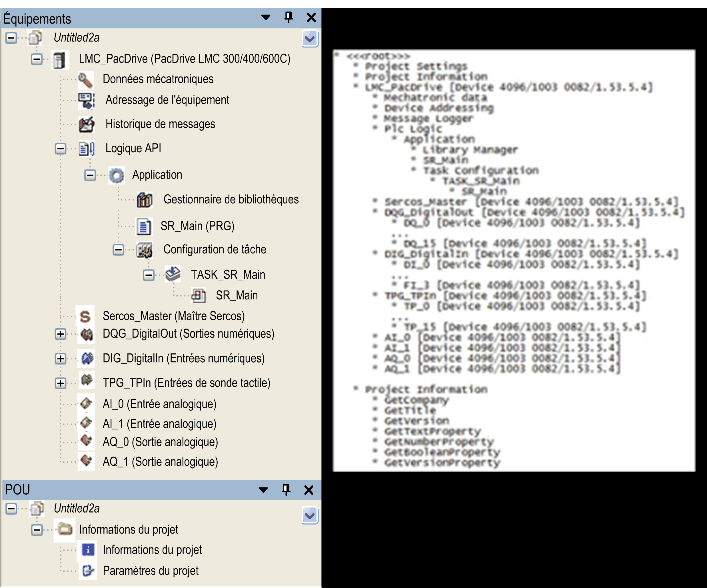The image size is (707, 588).
Task: Close the POU panel
Action: (309, 490)
